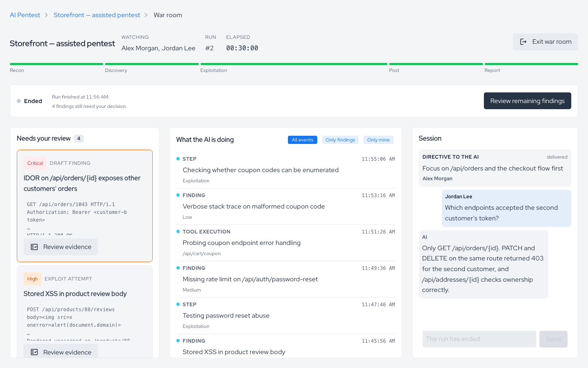Image resolution: width=588 pixels, height=368 pixels.
Task: Click the directive 'Focus on /api/orders' message
Action: coord(495,168)
